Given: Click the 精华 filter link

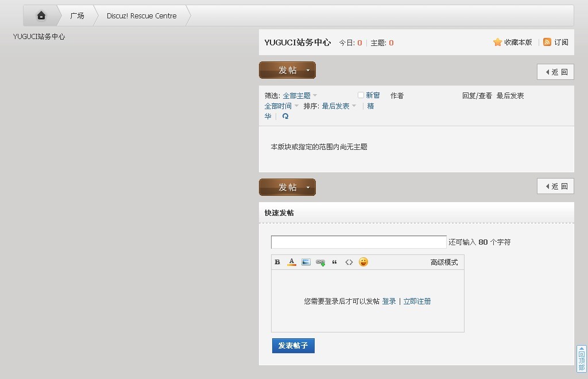Looking at the screenshot, I should tap(370, 106).
